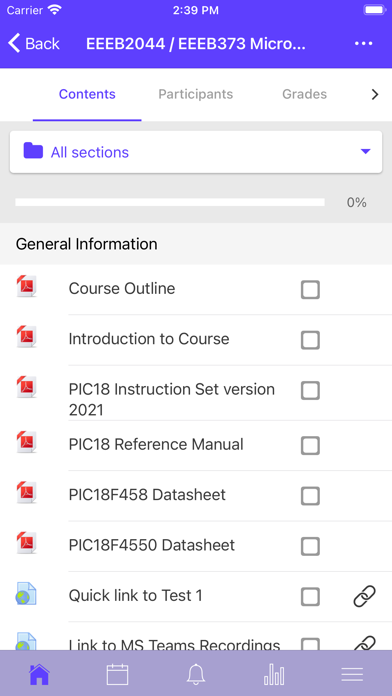Viewport: 392px width, 696px height.
Task: Open notifications bell icon
Action: (196, 675)
